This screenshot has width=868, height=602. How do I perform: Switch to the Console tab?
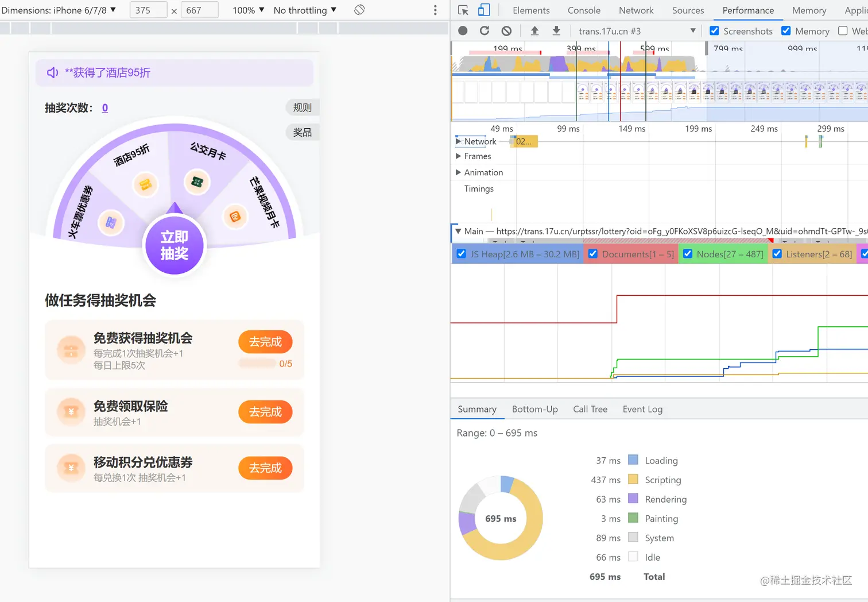[584, 10]
